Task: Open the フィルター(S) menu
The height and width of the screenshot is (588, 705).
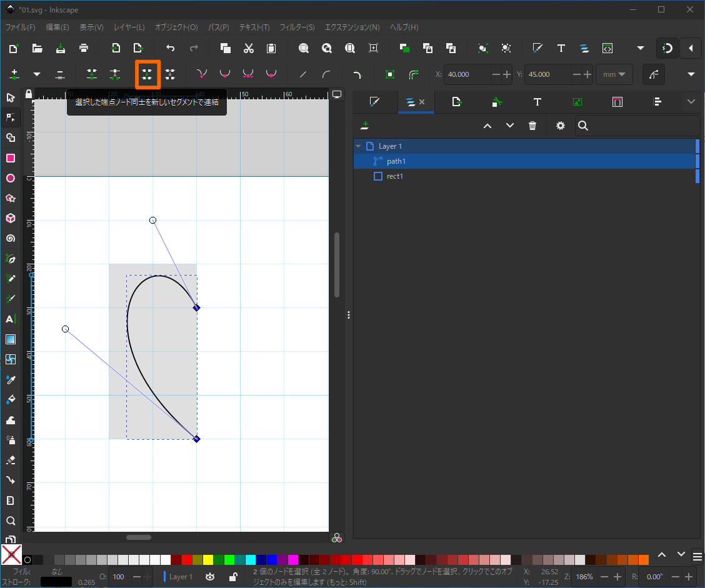Action: (297, 27)
